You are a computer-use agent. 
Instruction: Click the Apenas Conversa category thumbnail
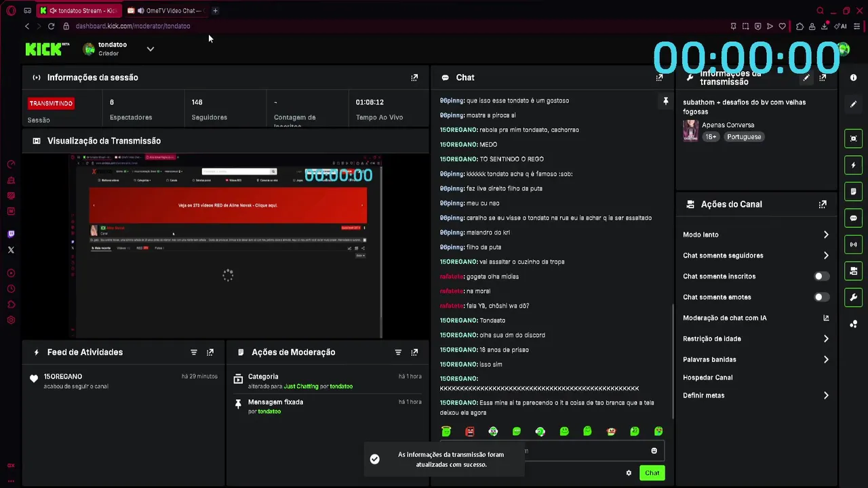[690, 131]
